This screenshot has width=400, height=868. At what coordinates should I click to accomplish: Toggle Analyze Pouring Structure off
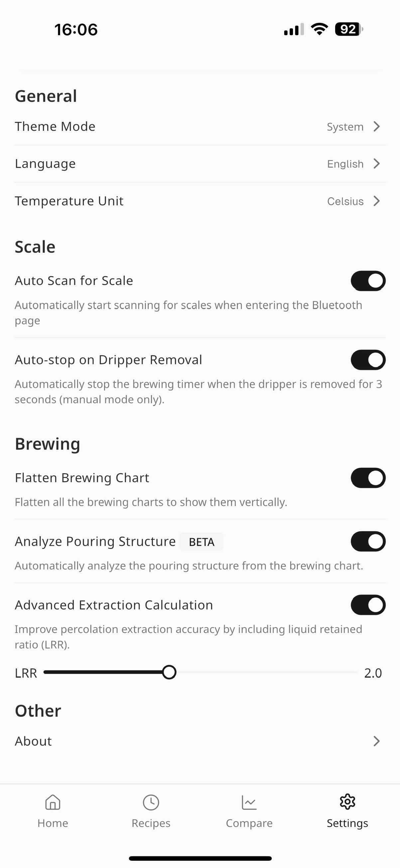[x=367, y=542]
